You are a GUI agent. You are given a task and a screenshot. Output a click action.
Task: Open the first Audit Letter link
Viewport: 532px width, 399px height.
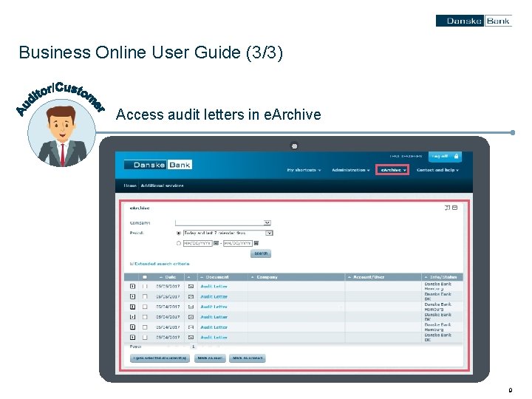(x=214, y=287)
